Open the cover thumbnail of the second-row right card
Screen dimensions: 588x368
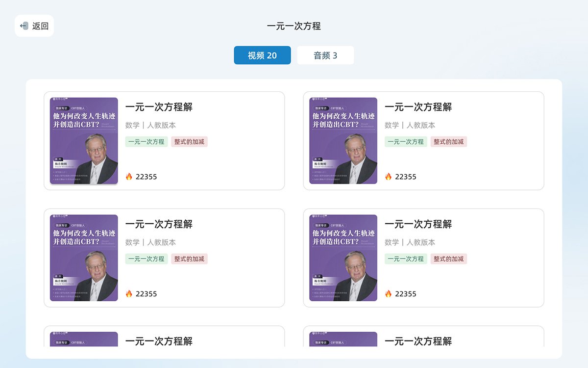tap(343, 258)
